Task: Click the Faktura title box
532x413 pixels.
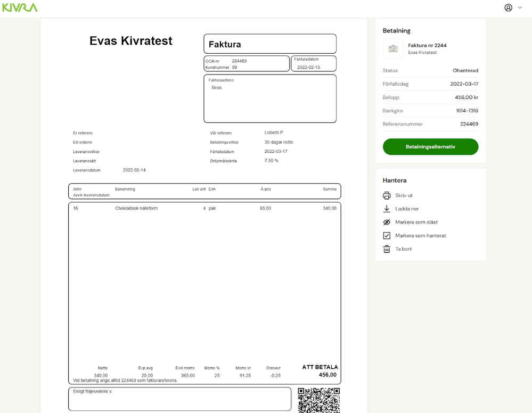Action: point(270,44)
